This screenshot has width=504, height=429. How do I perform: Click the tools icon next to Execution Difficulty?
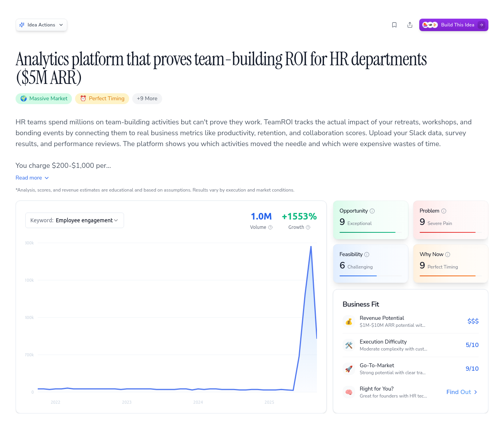(x=349, y=345)
